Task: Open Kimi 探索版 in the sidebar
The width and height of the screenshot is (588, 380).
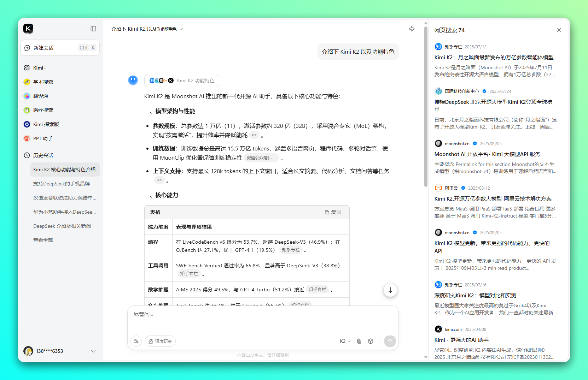Action: pos(60,124)
